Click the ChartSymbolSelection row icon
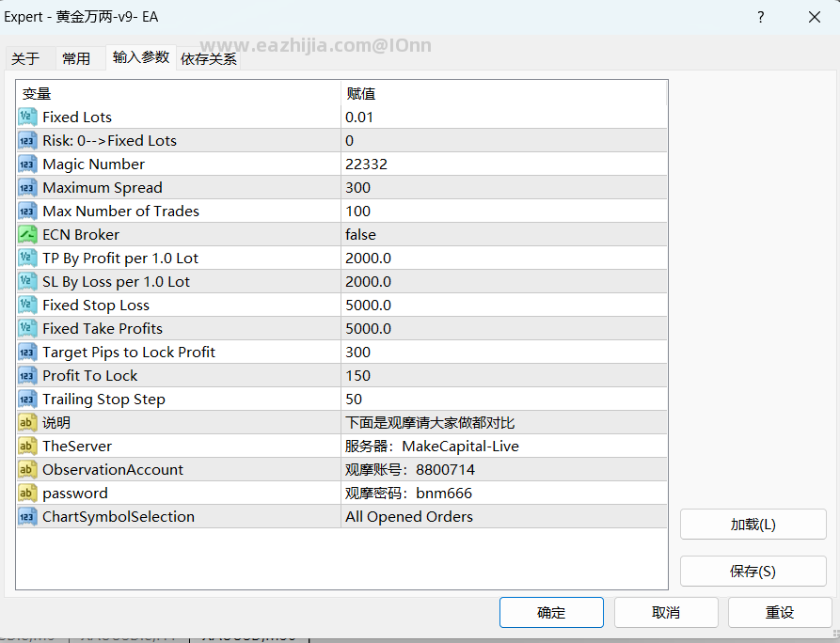The image size is (840, 643). click(x=27, y=517)
